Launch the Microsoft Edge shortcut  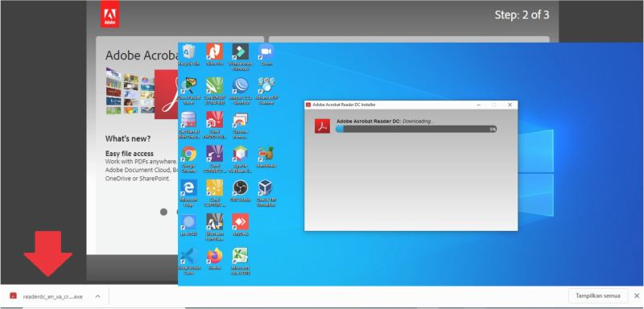click(188, 193)
